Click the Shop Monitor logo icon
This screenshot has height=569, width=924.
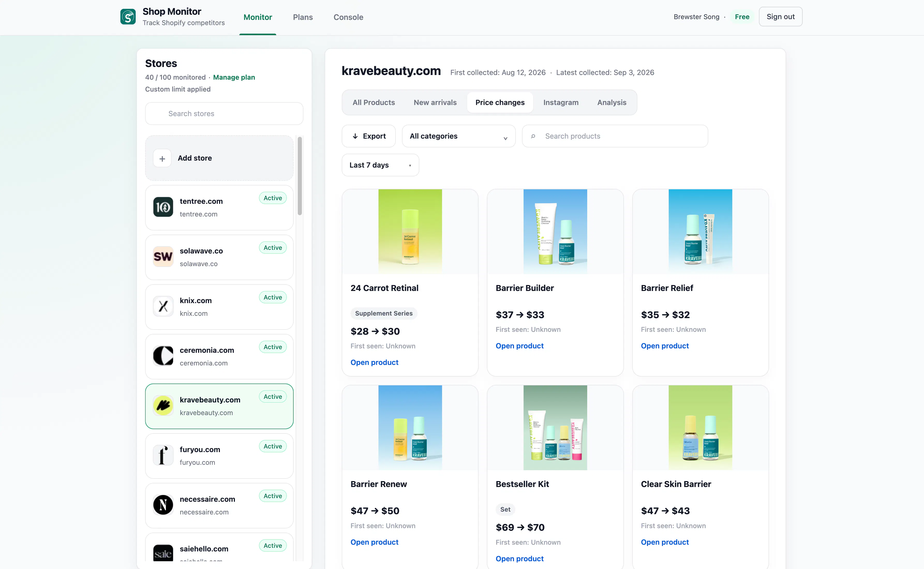[x=128, y=17]
